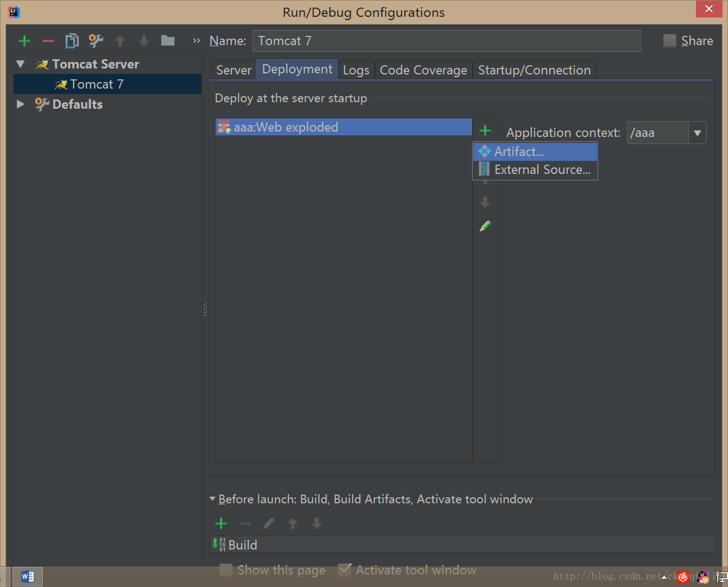Collapse the Tomcat Server tree node

pyautogui.click(x=21, y=64)
